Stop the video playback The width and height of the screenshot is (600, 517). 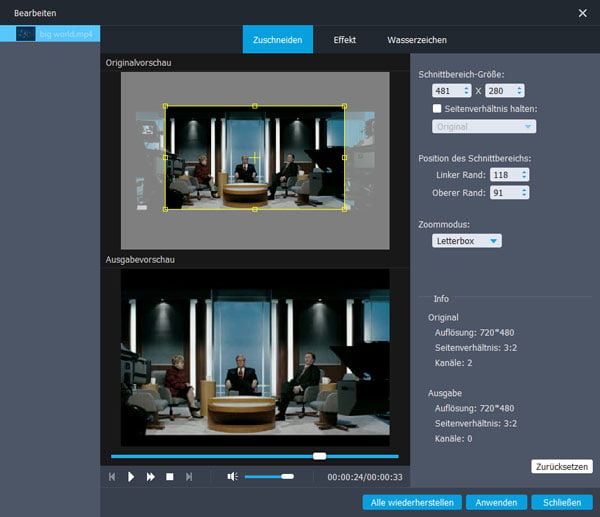[169, 477]
